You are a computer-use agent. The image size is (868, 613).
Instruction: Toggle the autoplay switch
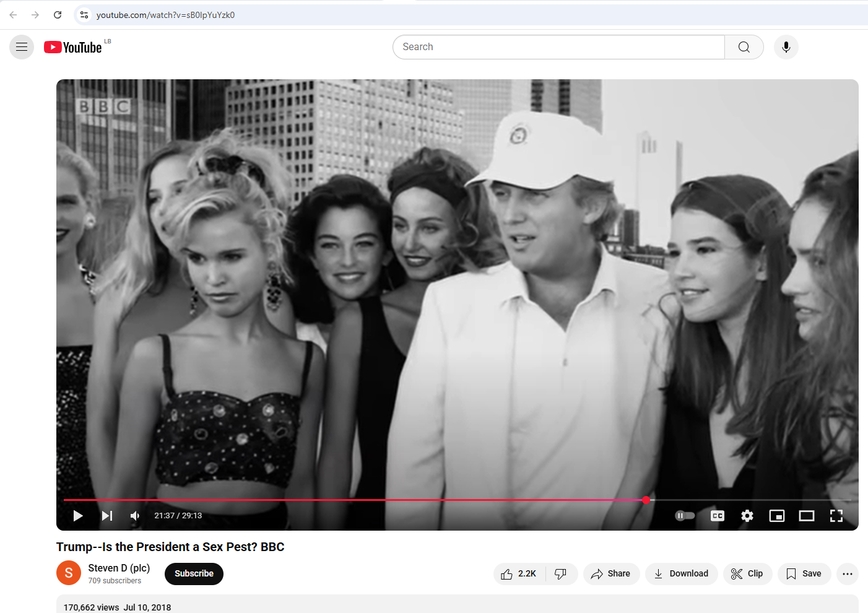coord(685,516)
